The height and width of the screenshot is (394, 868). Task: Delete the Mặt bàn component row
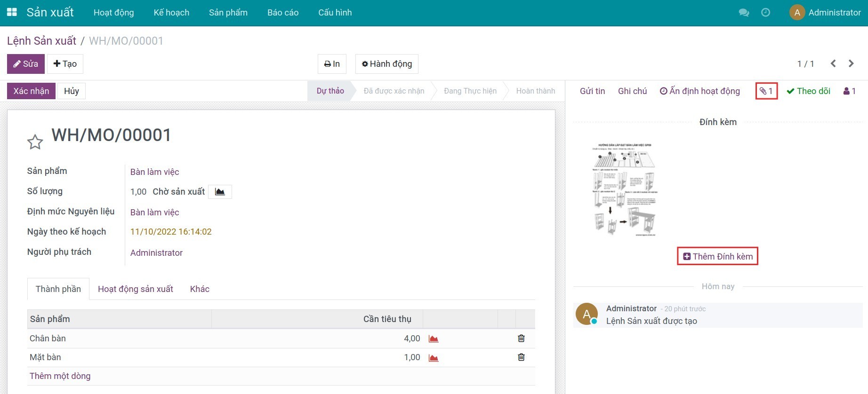[521, 357]
